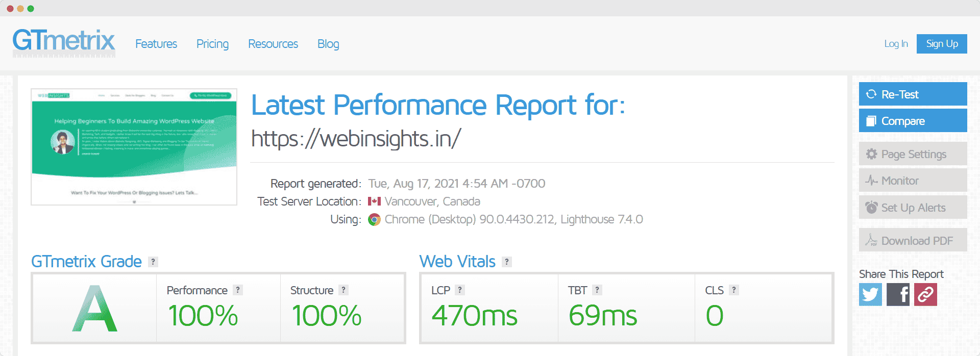Viewport: 980px width, 356px height.
Task: Click the PDF file icon
Action: click(x=871, y=240)
